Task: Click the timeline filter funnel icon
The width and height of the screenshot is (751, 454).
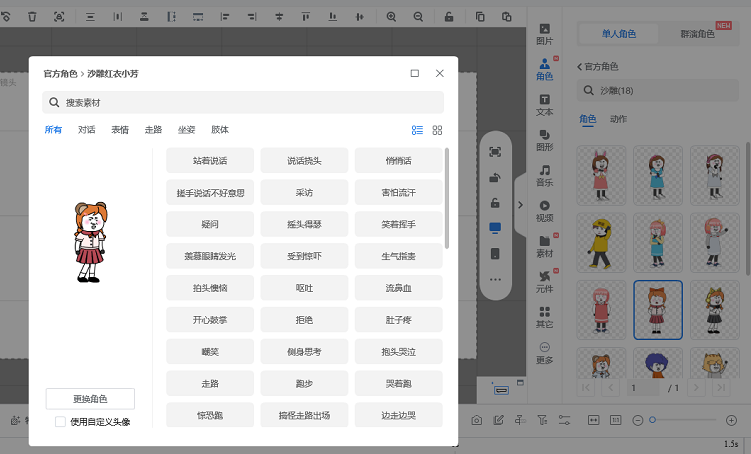Action: tap(542, 420)
